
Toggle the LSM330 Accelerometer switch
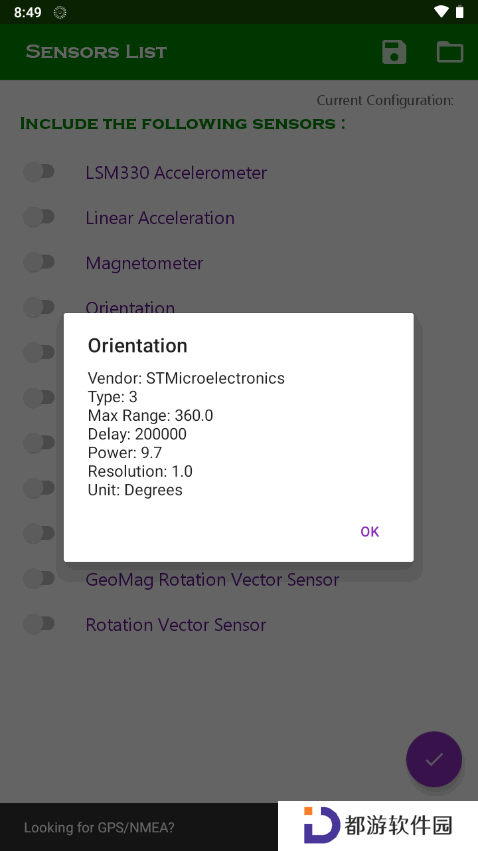pos(39,173)
